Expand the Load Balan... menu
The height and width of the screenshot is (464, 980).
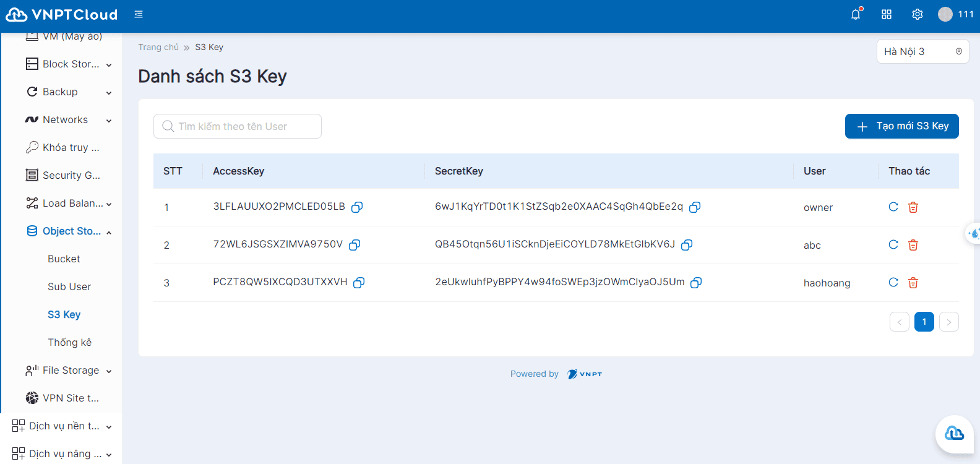[x=68, y=203]
